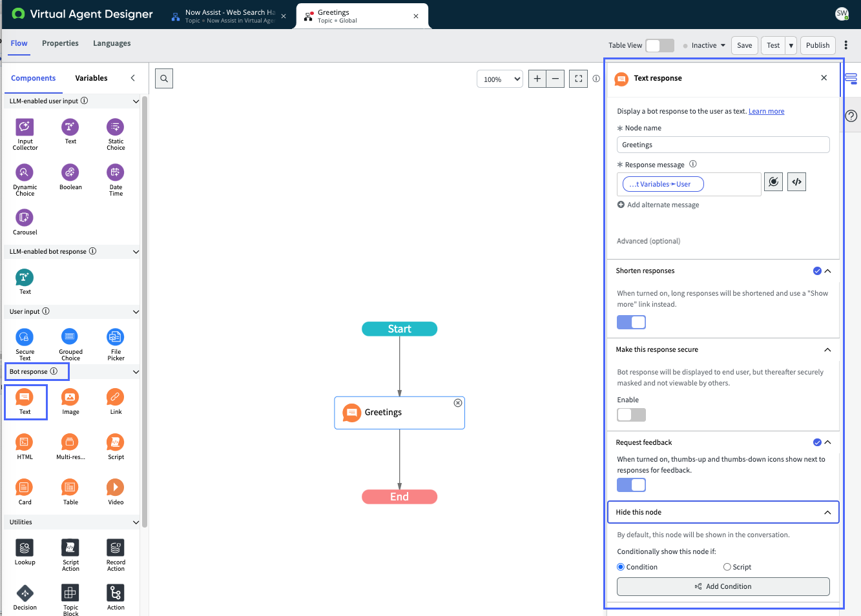Collapse the Bot response section
Viewport: 861px width, 616px height.
[136, 372]
